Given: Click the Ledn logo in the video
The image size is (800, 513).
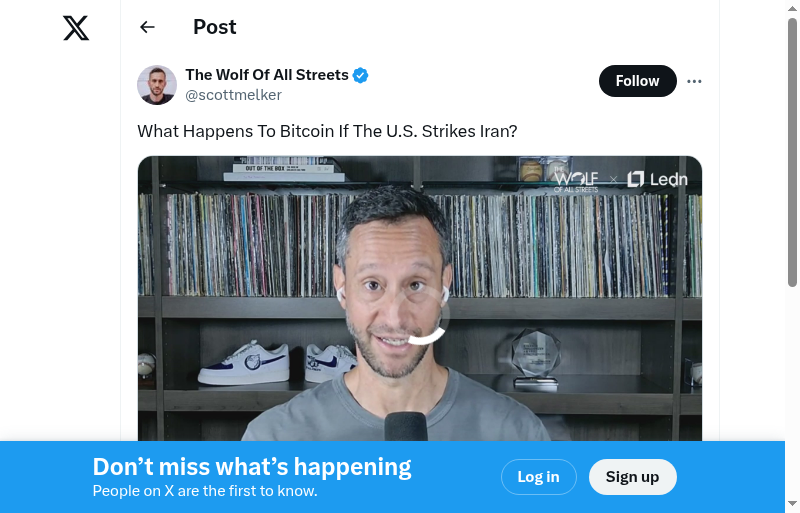Looking at the screenshot, I should click(x=657, y=179).
